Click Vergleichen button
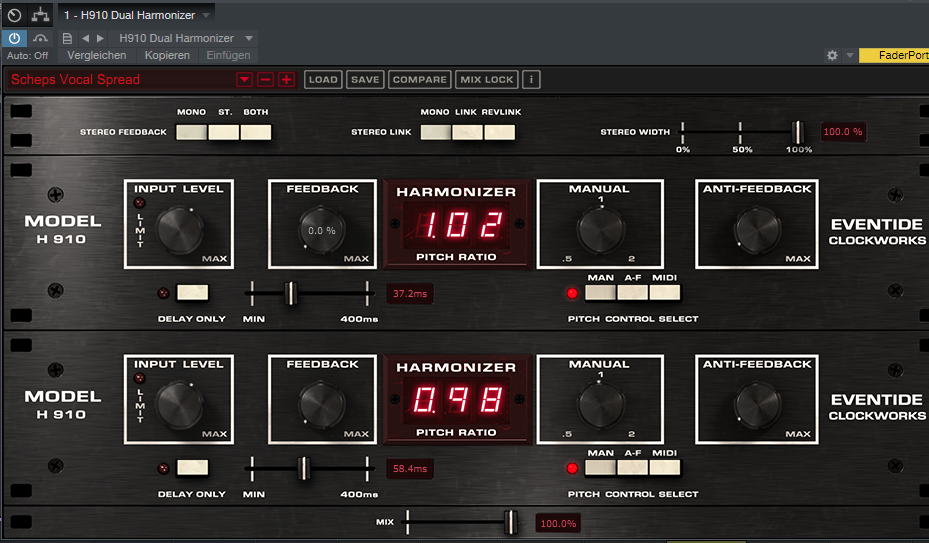 97,55
